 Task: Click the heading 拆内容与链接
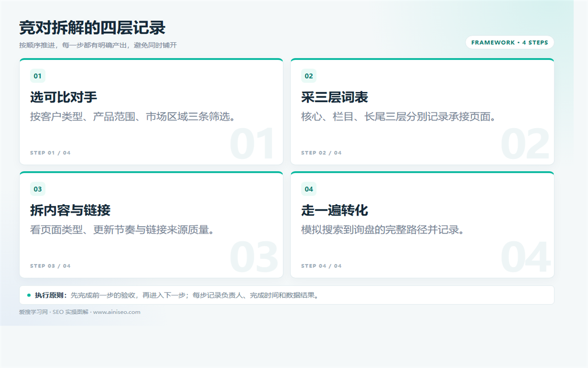click(71, 210)
